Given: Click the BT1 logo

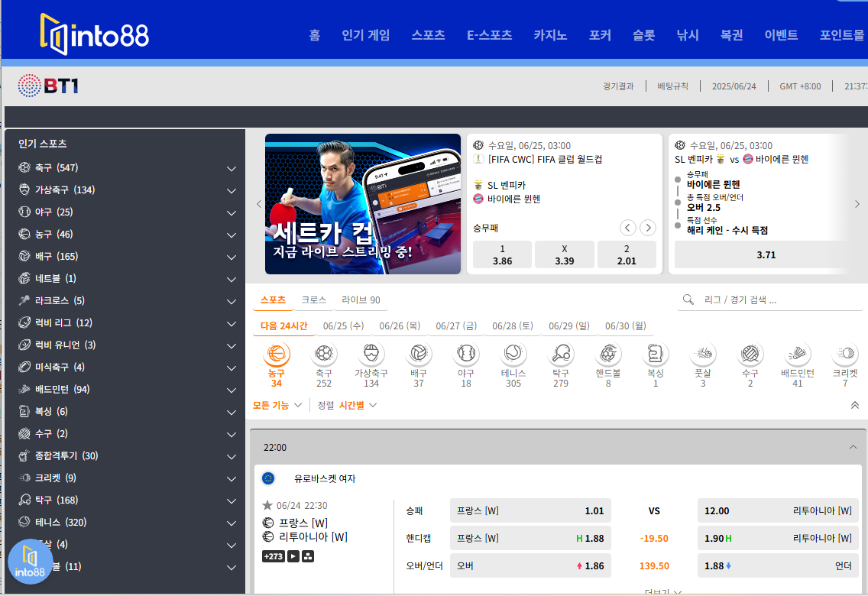Looking at the screenshot, I should tap(48, 86).
